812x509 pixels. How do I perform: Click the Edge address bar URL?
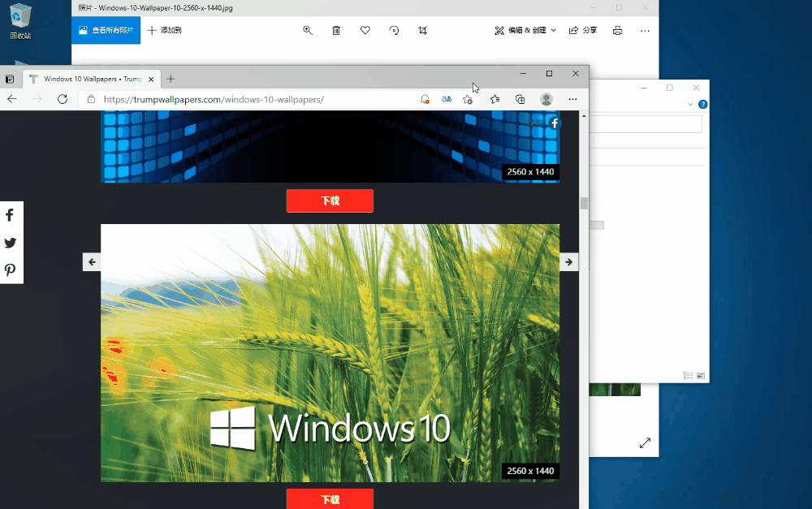(x=214, y=99)
